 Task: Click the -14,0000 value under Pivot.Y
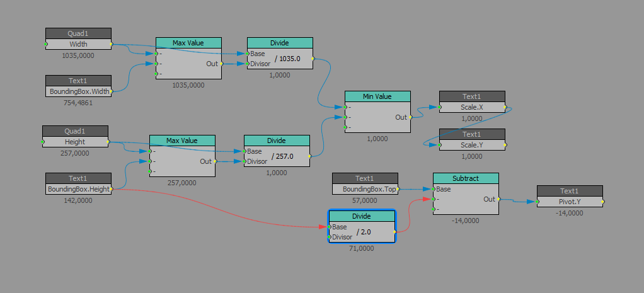point(569,213)
